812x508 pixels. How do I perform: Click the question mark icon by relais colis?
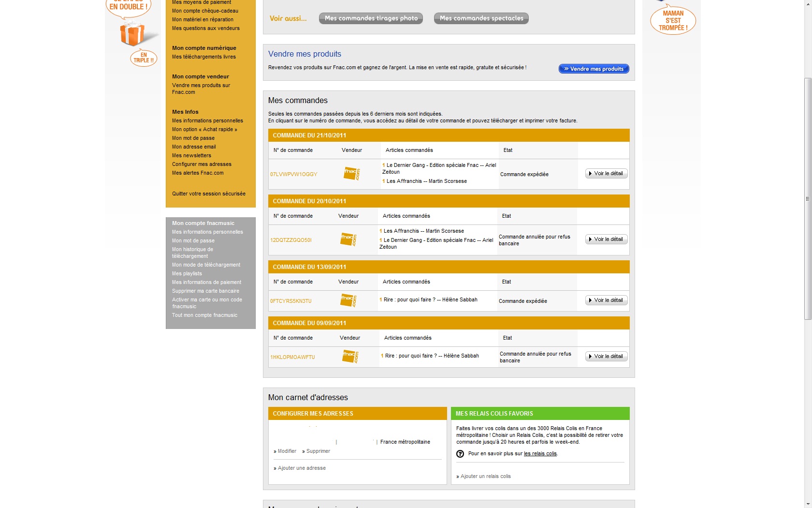click(x=460, y=454)
